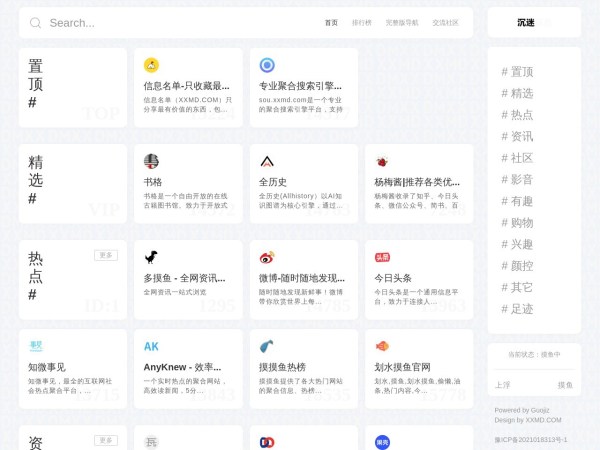Jump to # 影音 category in sidebar
The width and height of the screenshot is (600, 450).
(x=517, y=179)
